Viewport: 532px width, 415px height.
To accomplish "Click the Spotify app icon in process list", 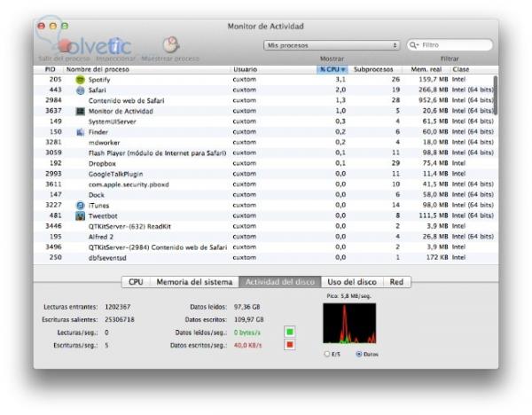I will 80,80.
